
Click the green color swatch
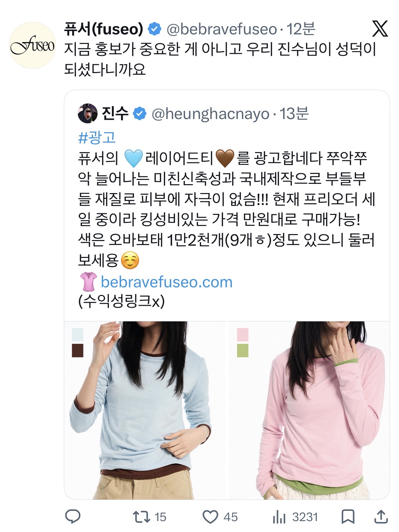point(243,350)
